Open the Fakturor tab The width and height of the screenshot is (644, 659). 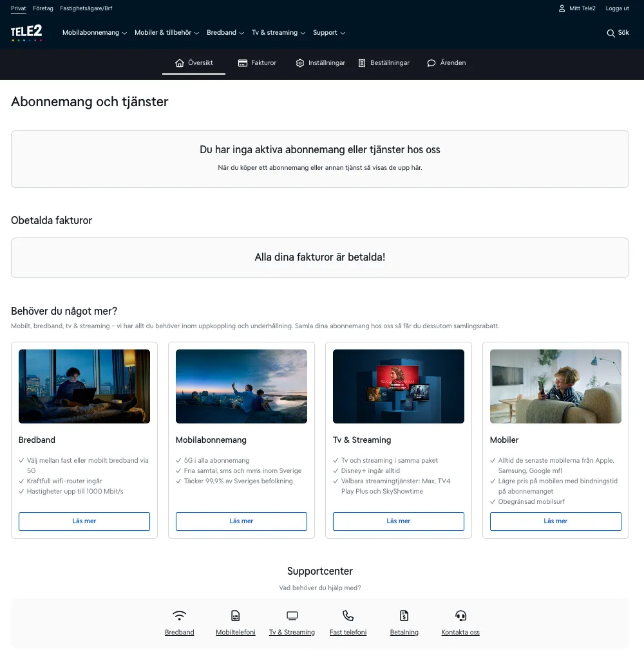(x=257, y=63)
